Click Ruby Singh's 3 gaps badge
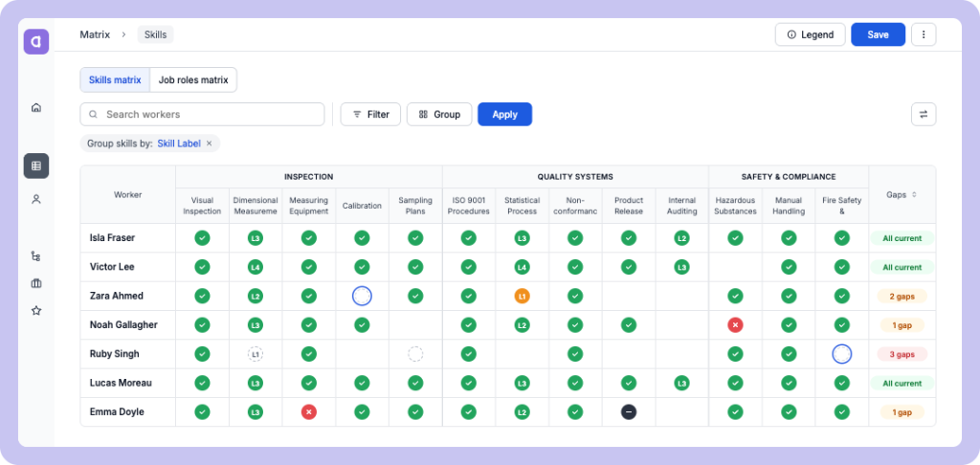Image resolution: width=980 pixels, height=465 pixels. [x=902, y=354]
